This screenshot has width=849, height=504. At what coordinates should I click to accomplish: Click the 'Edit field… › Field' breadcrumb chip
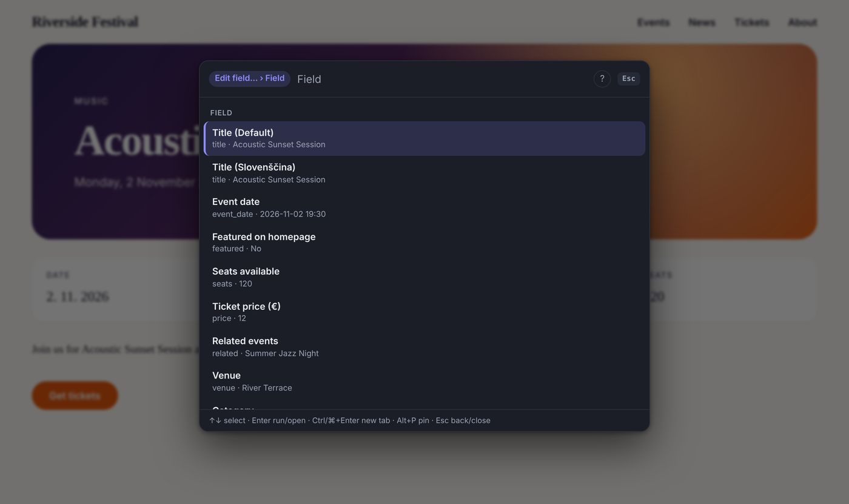(249, 79)
